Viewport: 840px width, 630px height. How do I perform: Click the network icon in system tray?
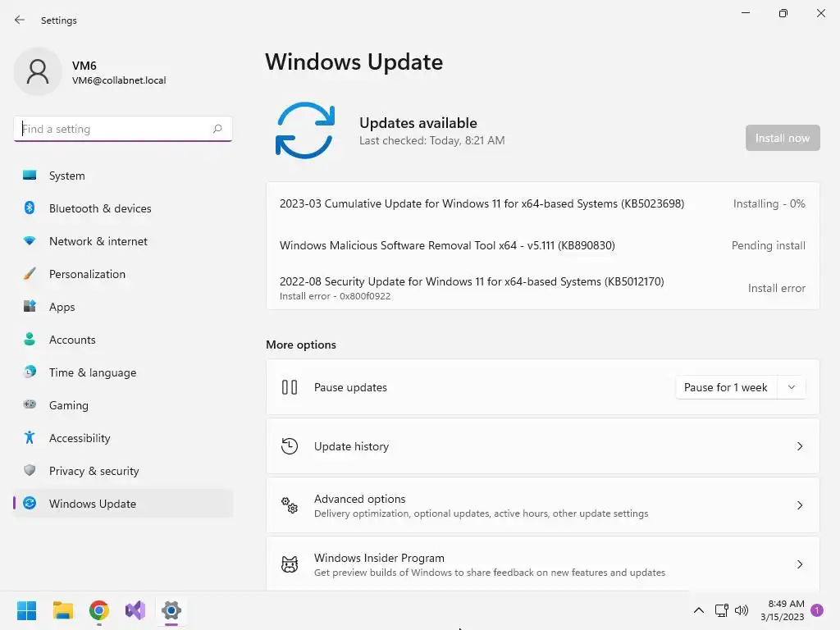(x=721, y=610)
